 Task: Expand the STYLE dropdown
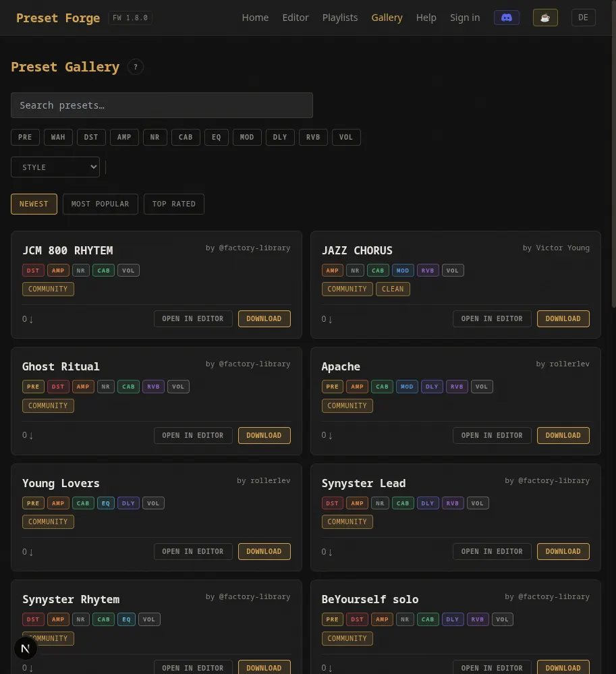[55, 167]
